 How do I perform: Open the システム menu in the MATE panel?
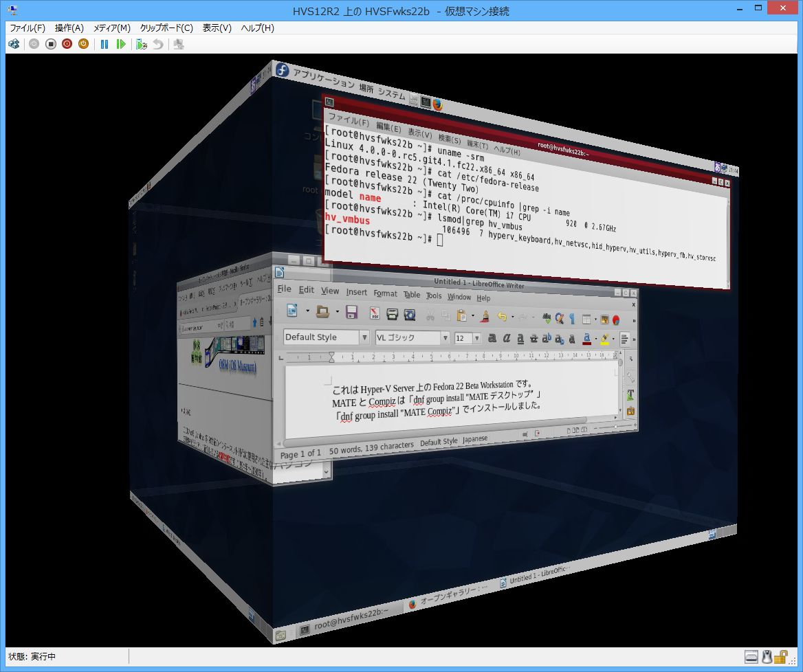[392, 94]
